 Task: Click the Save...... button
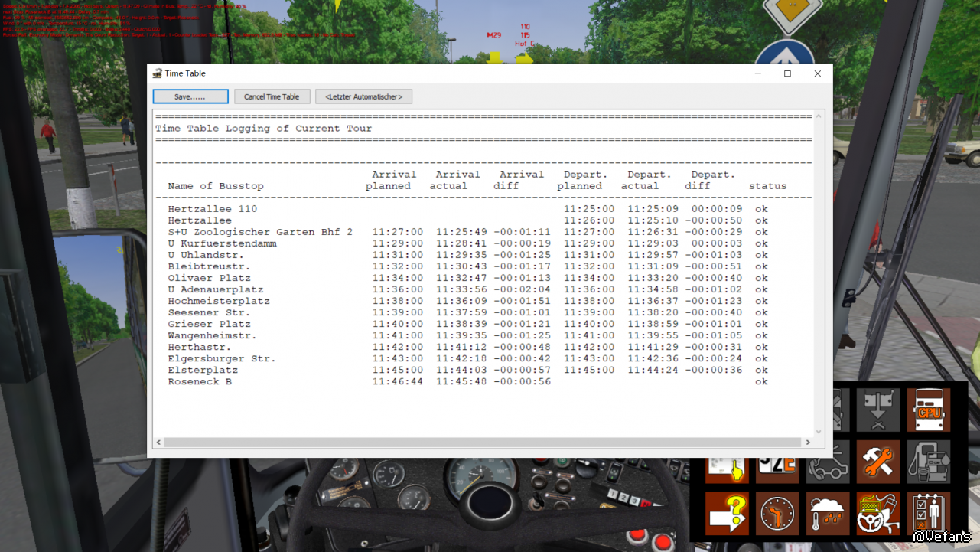click(190, 96)
